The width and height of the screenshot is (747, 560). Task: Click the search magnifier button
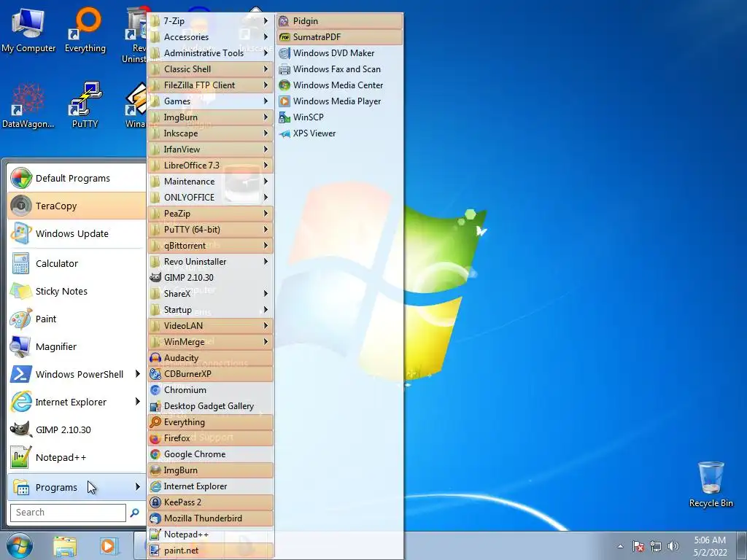(x=135, y=513)
